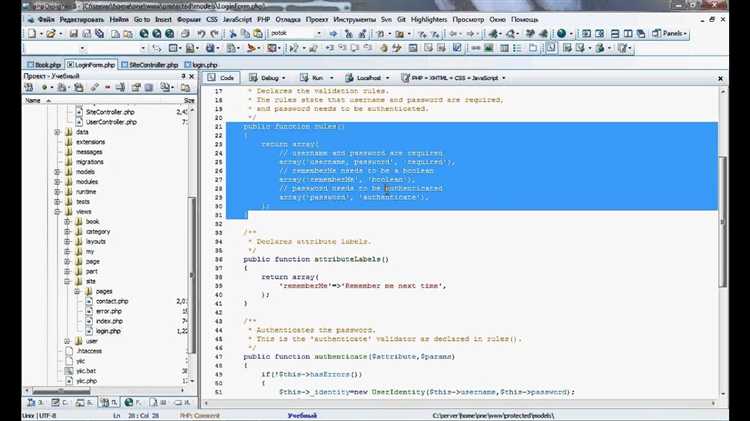Click the Copy icon in the toolbar
Screen dimensions: 750x421
(x=245, y=33)
